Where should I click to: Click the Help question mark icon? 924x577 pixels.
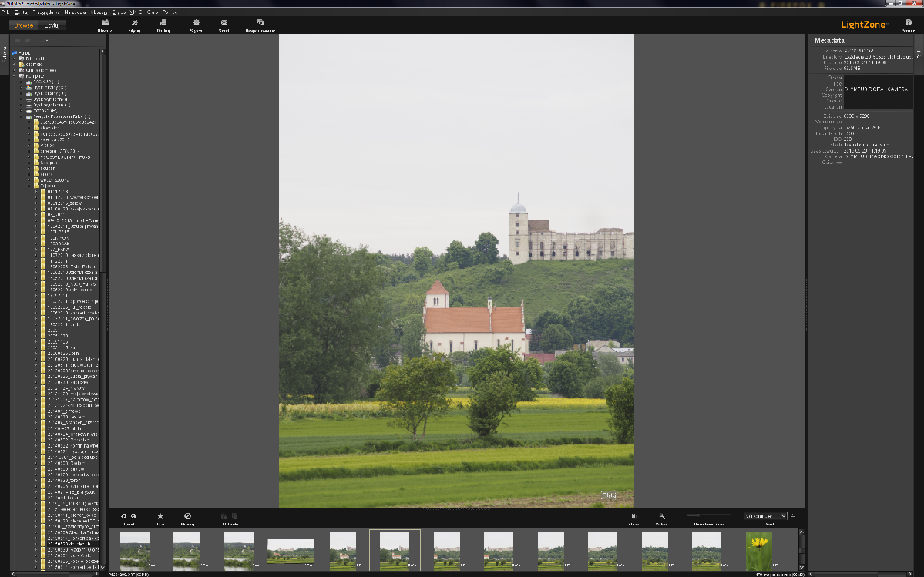click(x=908, y=23)
